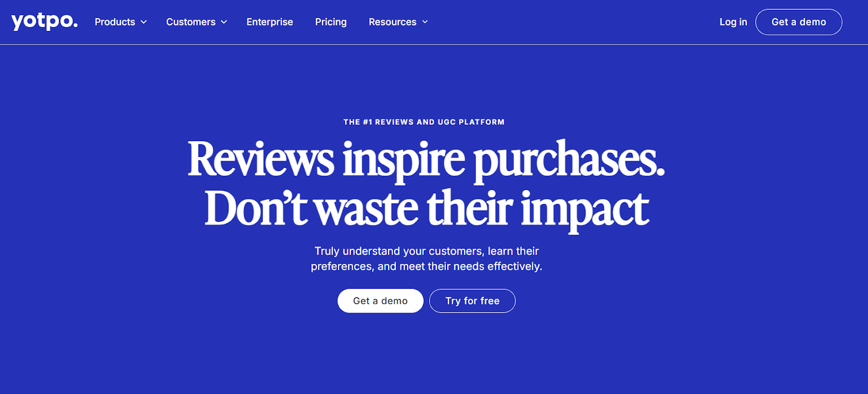Expand the Products dropdown chevron

tap(143, 22)
